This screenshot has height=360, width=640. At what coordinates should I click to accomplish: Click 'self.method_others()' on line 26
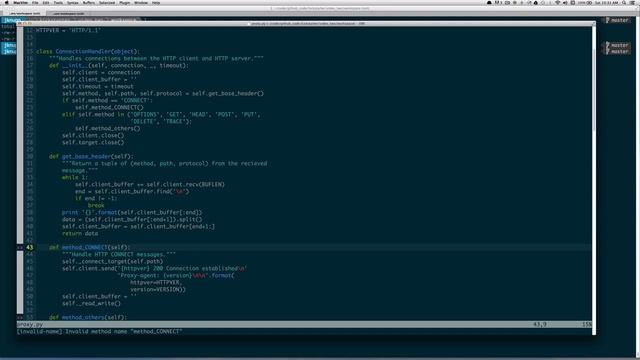(108, 128)
